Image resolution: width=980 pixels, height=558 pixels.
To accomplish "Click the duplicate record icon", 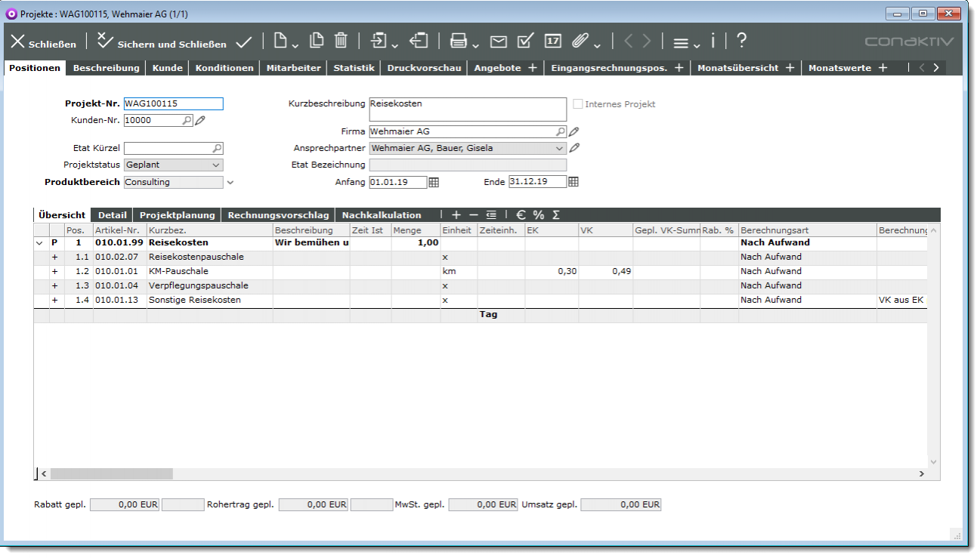I will pyautogui.click(x=317, y=41).
